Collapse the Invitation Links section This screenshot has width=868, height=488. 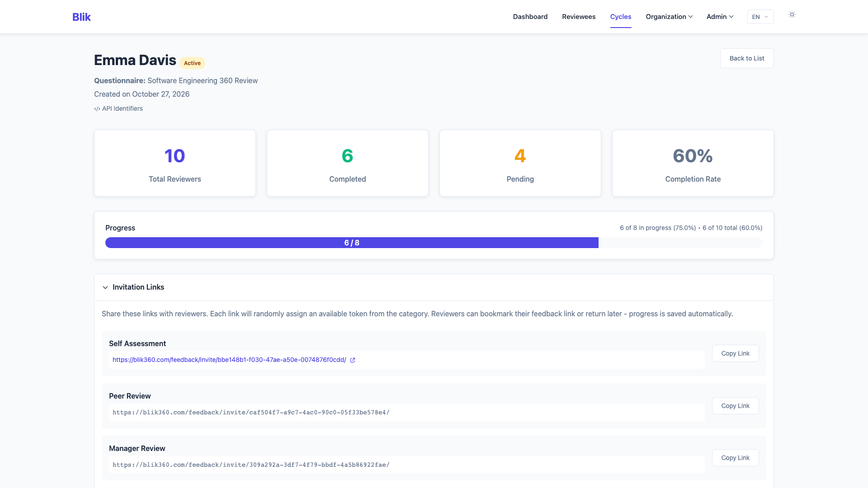434,287
